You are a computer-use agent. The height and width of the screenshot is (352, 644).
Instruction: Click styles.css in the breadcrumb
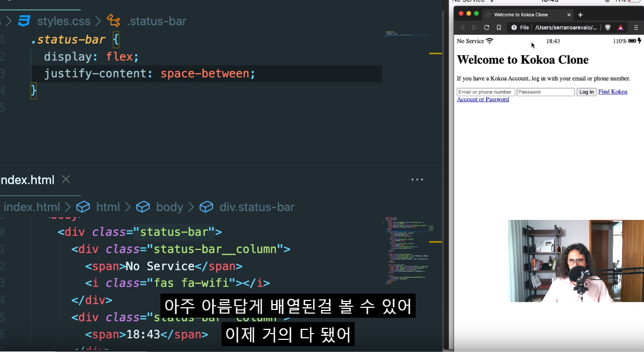point(63,21)
